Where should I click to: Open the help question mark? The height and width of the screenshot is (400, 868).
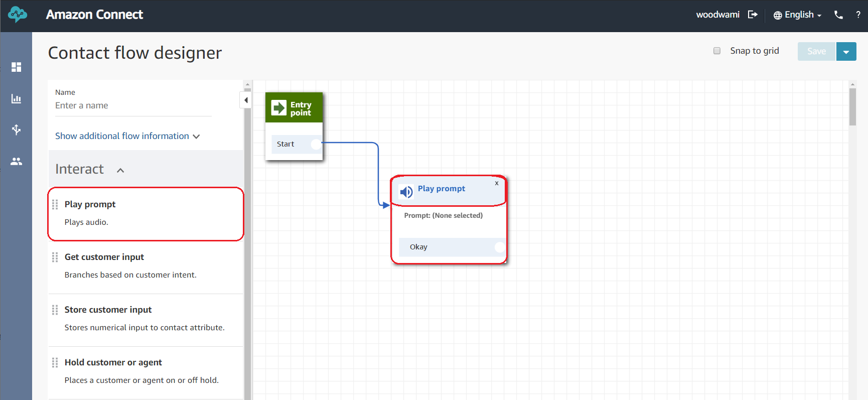(858, 15)
